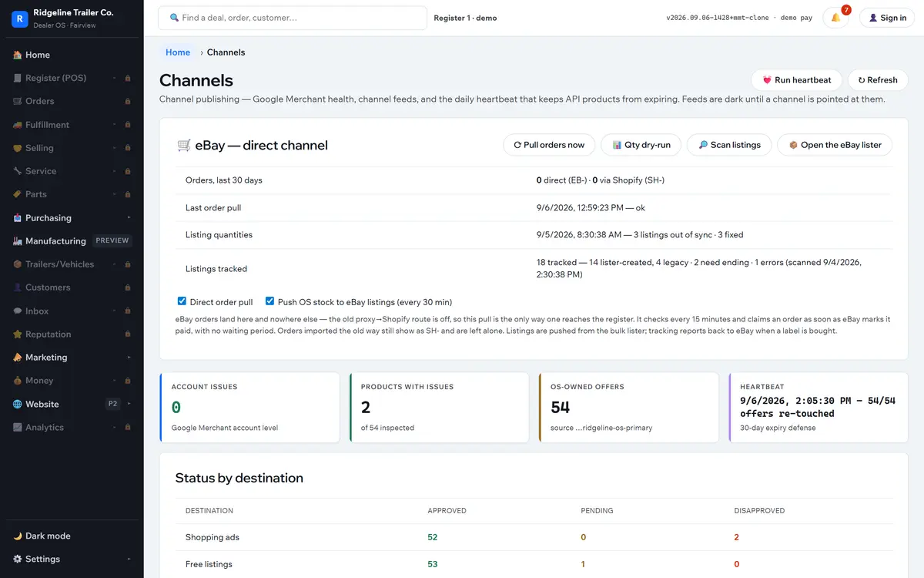Image resolution: width=924 pixels, height=578 pixels.
Task: Expand the Service submenu arrow
Action: (115, 171)
